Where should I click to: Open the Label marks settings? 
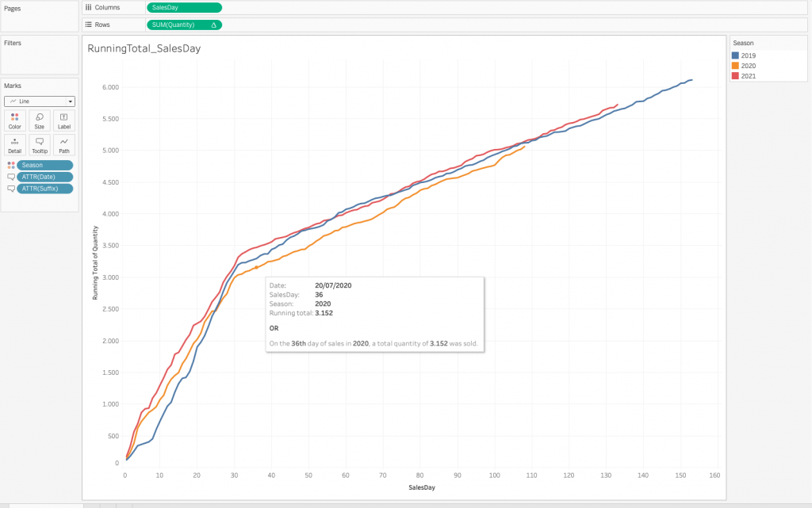(64, 120)
